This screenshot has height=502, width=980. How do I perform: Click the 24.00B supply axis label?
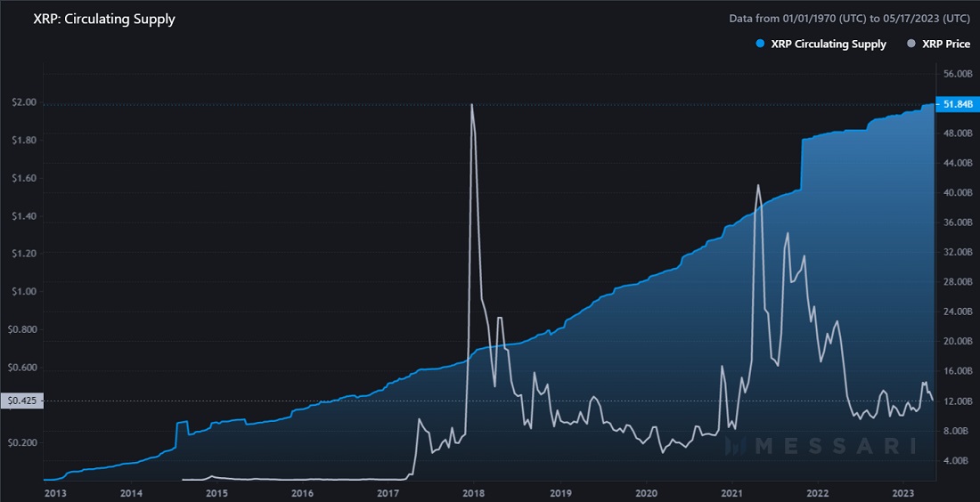[958, 312]
